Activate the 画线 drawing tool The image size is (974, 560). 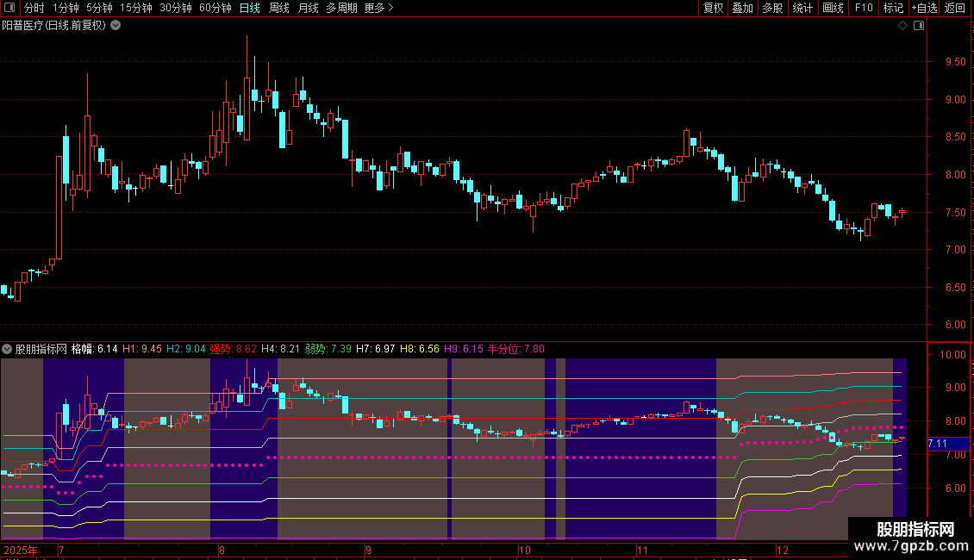[833, 8]
